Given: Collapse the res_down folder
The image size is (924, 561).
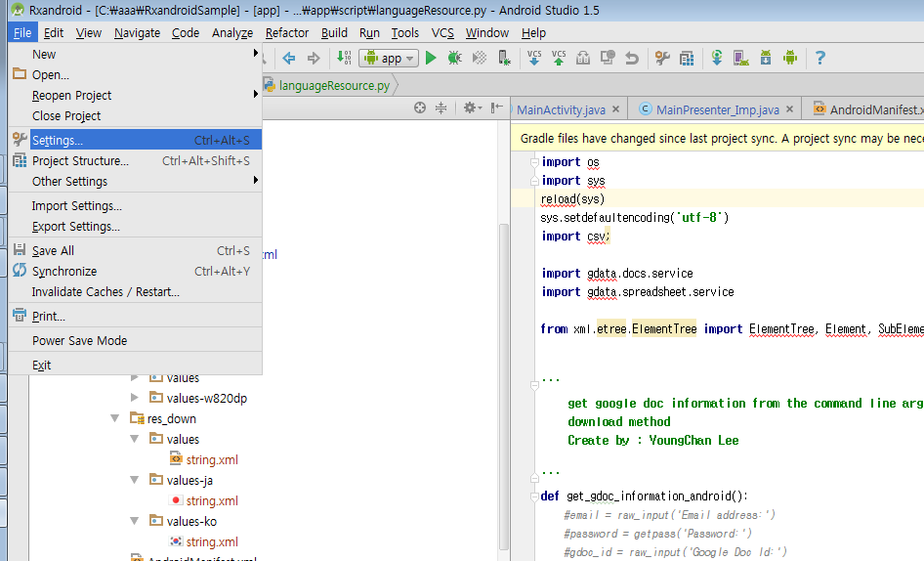Looking at the screenshot, I should 115,419.
